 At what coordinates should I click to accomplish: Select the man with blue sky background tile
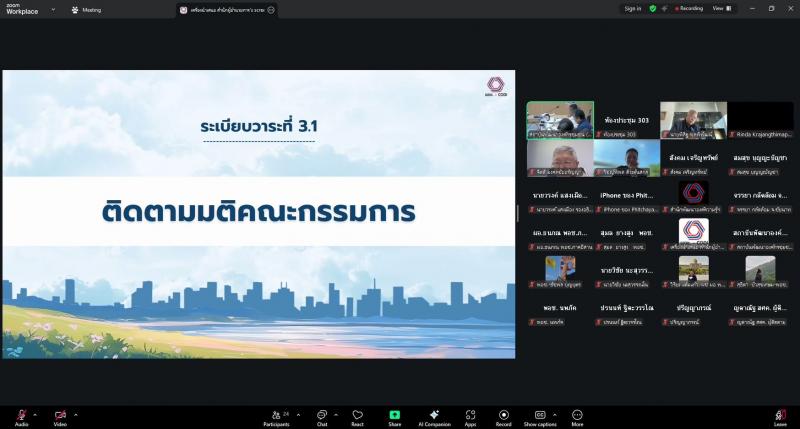point(627,158)
